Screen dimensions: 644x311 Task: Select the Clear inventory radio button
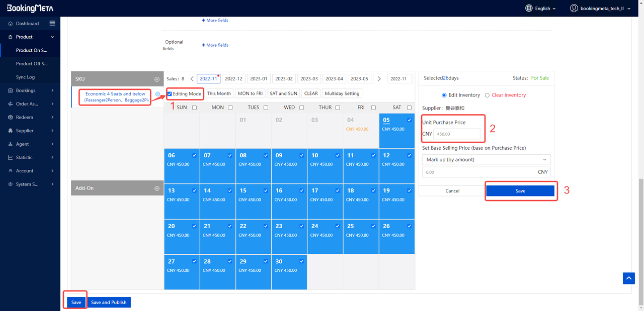(x=487, y=95)
